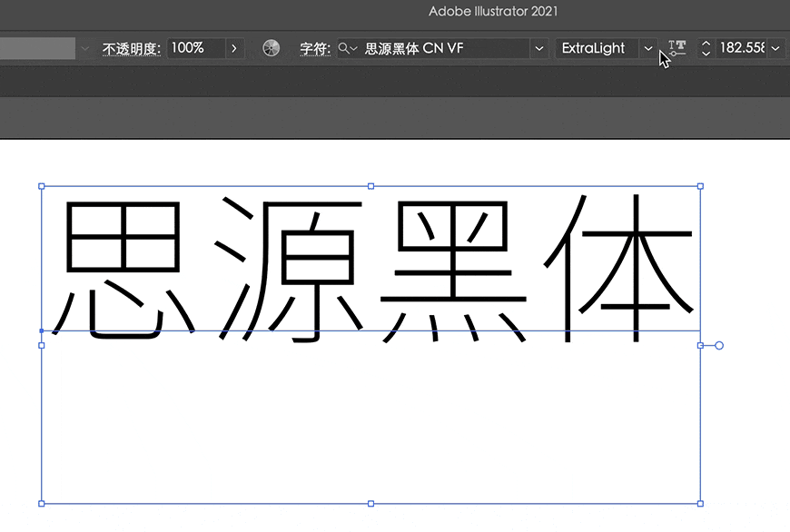Open the font size dropdown arrow
The image size is (790, 532).
click(776, 48)
